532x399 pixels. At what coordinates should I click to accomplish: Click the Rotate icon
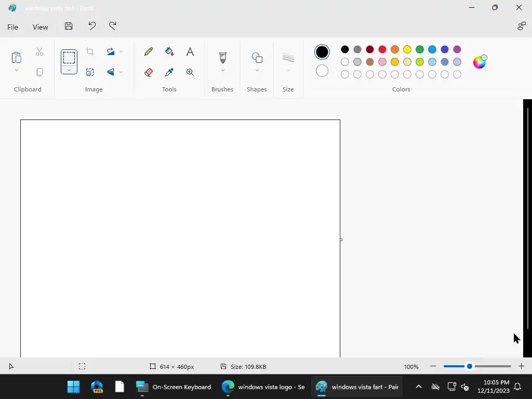(x=111, y=51)
